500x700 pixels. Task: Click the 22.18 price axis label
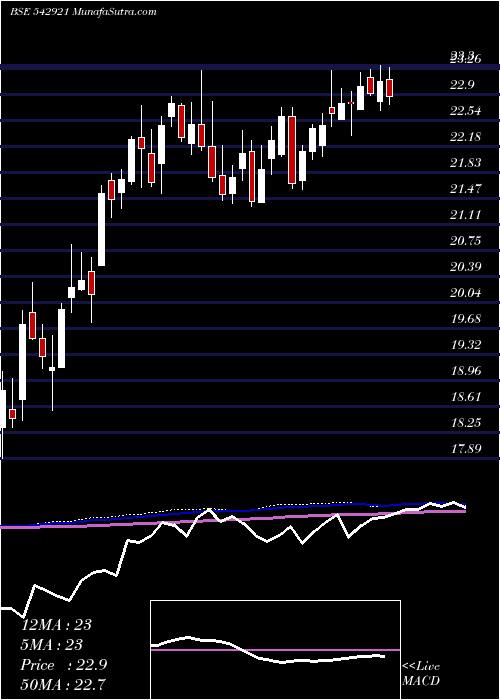[466, 137]
